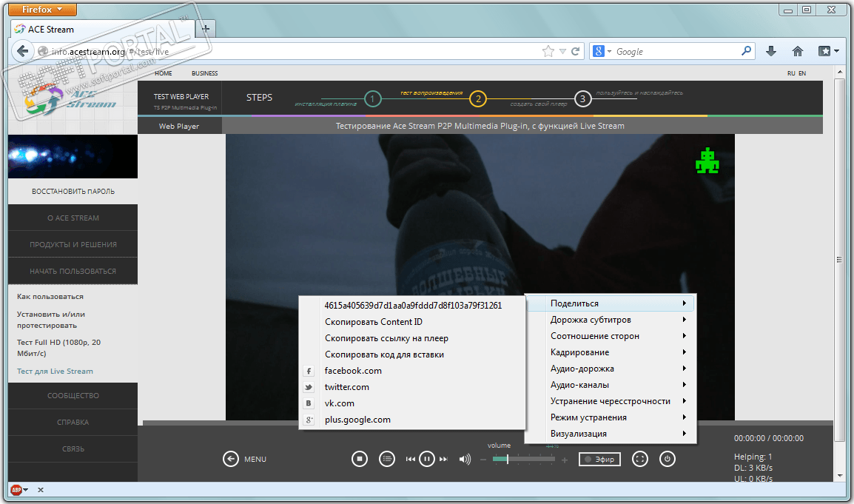Expand the Дорожка субтитров submenu
Viewport: 854px width, 504px height.
click(x=611, y=320)
